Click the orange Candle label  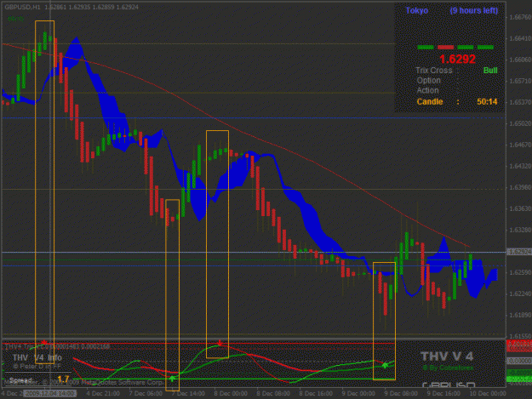pos(430,102)
